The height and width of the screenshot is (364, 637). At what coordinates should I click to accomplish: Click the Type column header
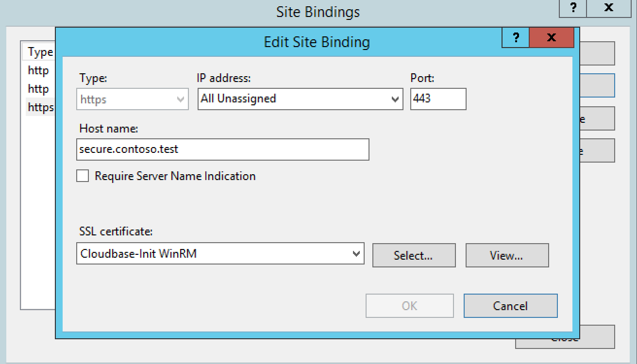(x=39, y=51)
